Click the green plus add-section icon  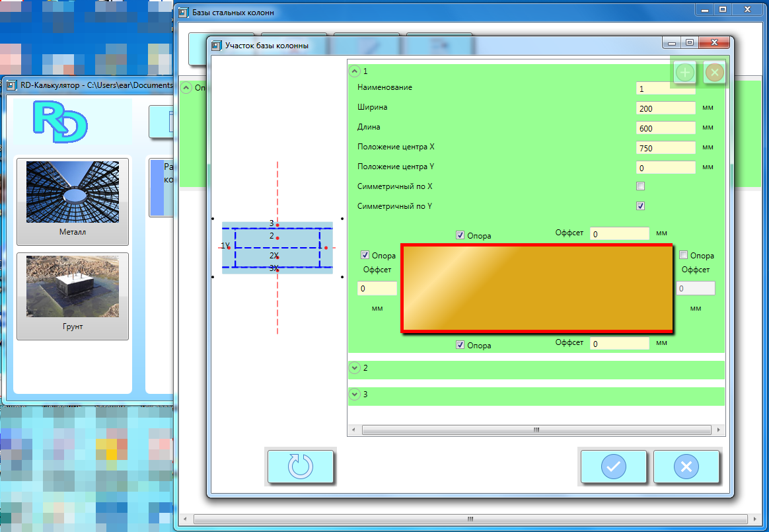click(x=684, y=73)
